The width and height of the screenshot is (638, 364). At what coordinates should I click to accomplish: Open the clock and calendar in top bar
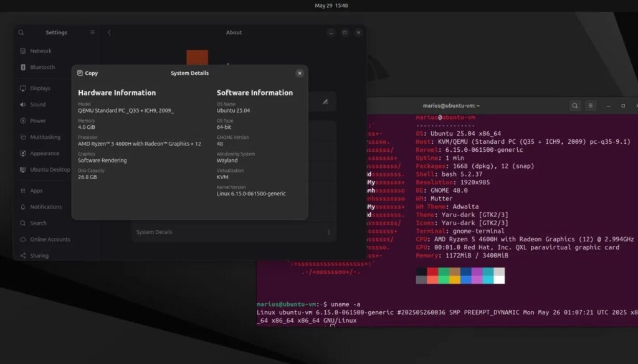tap(331, 6)
